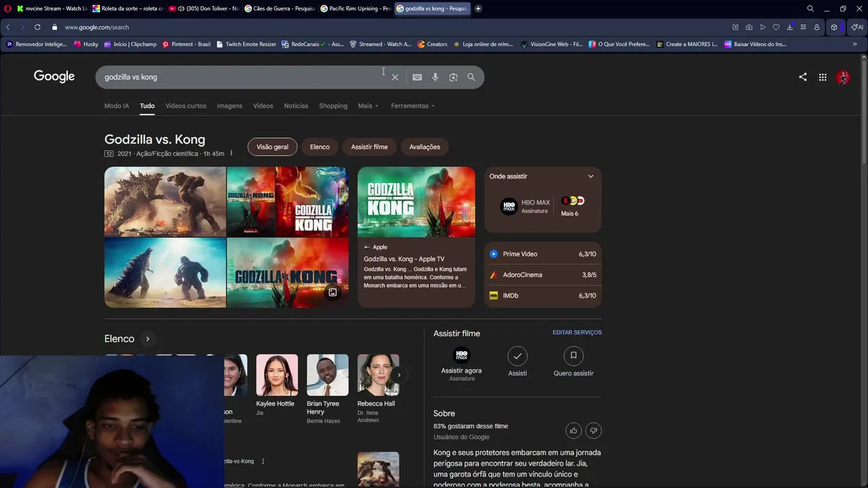Open the downloads panel

(790, 27)
